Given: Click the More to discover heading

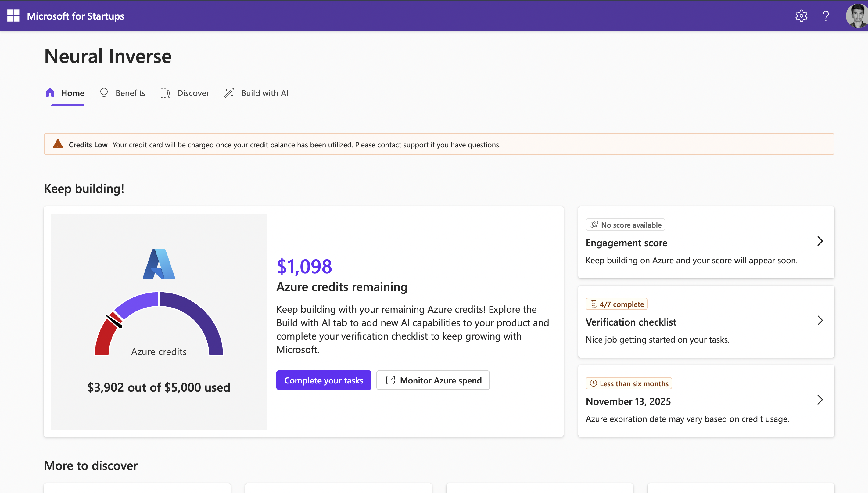Looking at the screenshot, I should click(x=91, y=466).
